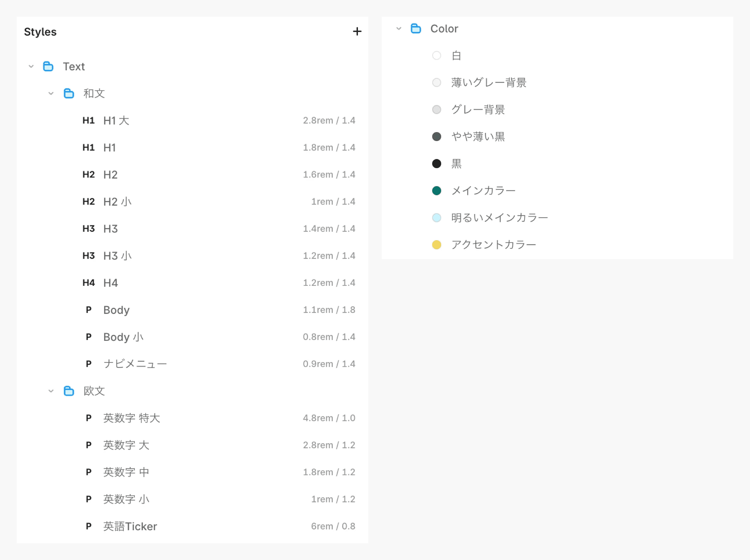The height and width of the screenshot is (560, 750).
Task: Click the 0.9rem / 1.4 value
Action: pos(329,364)
